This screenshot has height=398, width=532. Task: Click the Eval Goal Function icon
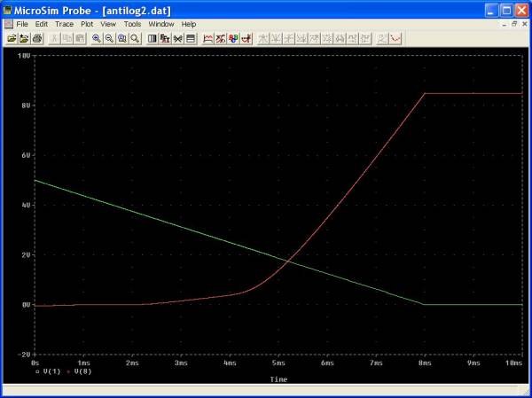(x=221, y=39)
